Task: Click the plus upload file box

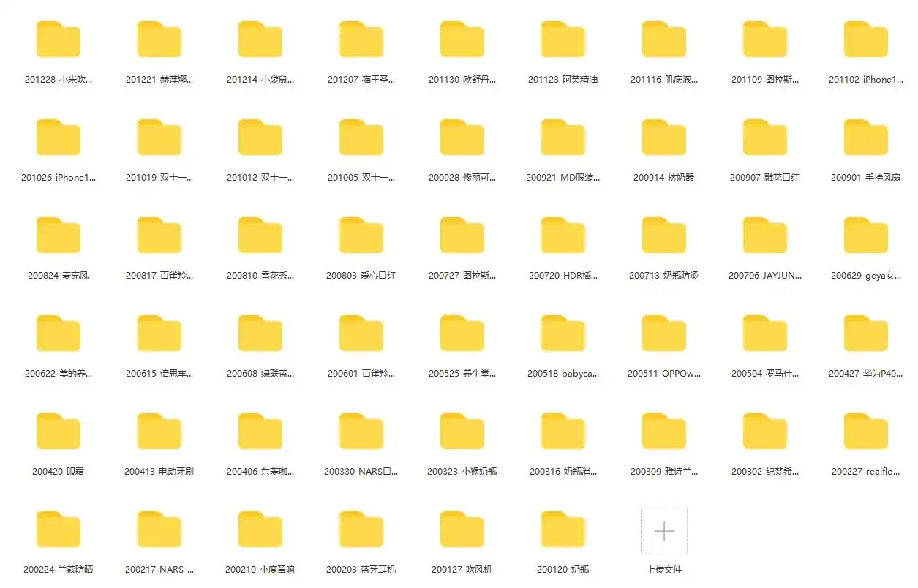Action: pos(663,530)
